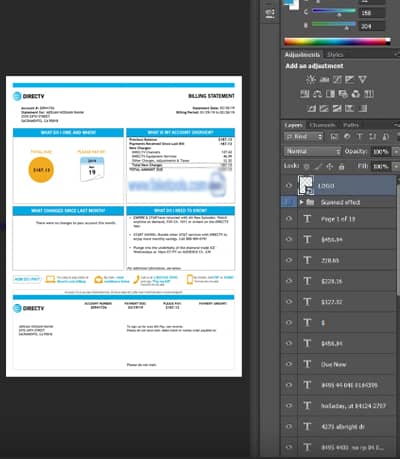Add a Brightness/Contrast adjustment layer
This screenshot has height=459, width=400.
click(311, 79)
